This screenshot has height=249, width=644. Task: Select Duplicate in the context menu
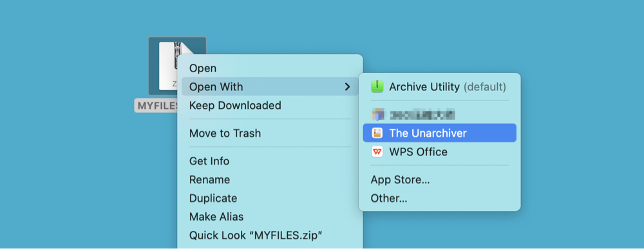(270, 199)
